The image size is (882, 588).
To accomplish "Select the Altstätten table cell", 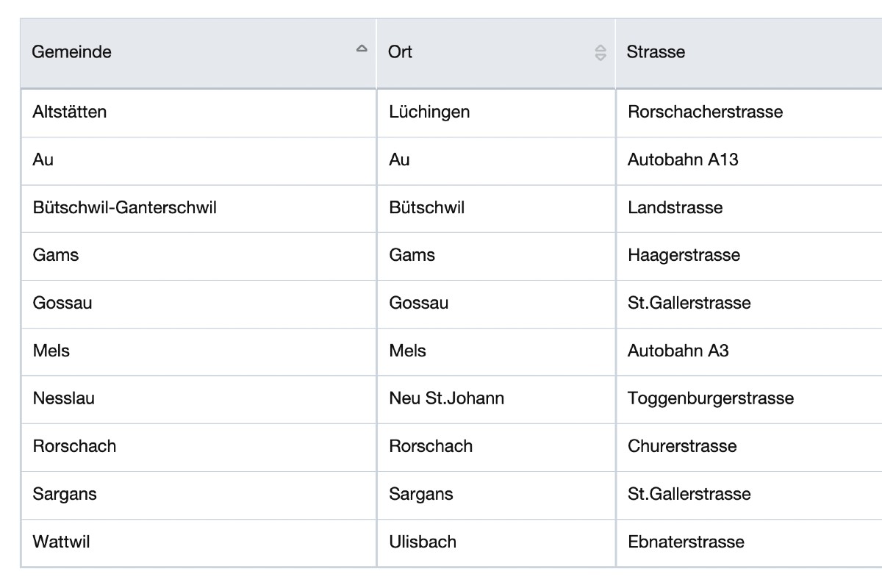I will 70,112.
